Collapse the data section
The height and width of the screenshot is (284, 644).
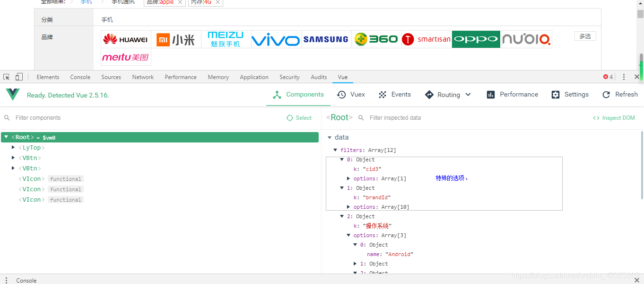330,137
